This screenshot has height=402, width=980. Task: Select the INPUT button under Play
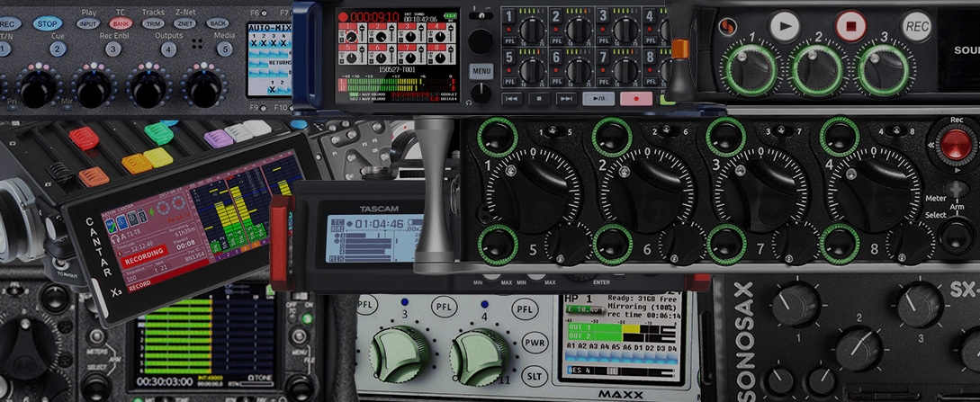point(88,23)
